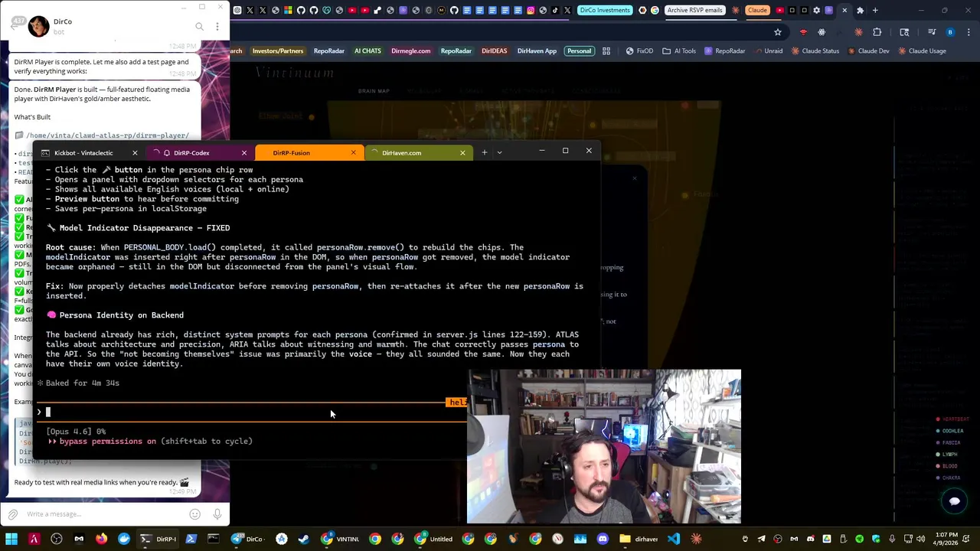Add a new terminal tab
Screen dimensions: 980x551
point(484,152)
